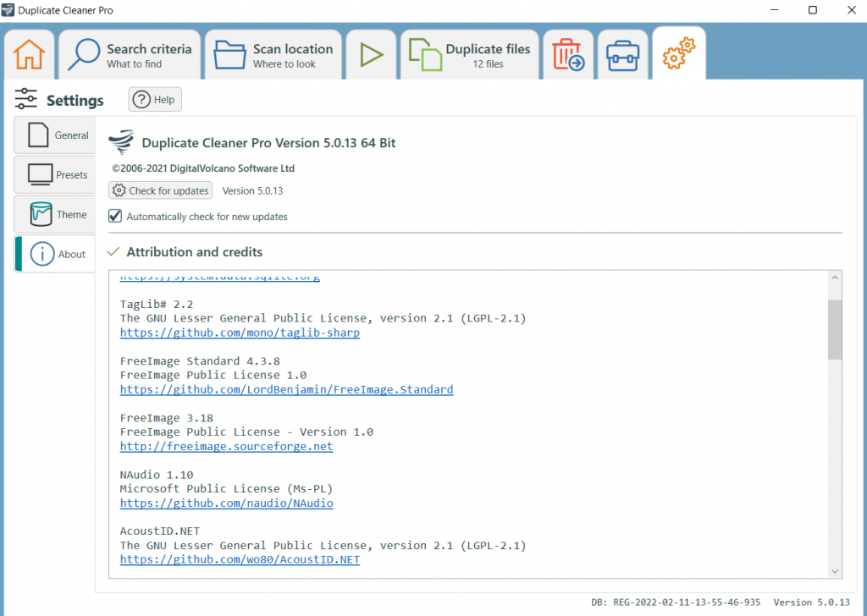Close the Duplicate Cleaner Pro window
867x616 pixels.
[x=852, y=10]
